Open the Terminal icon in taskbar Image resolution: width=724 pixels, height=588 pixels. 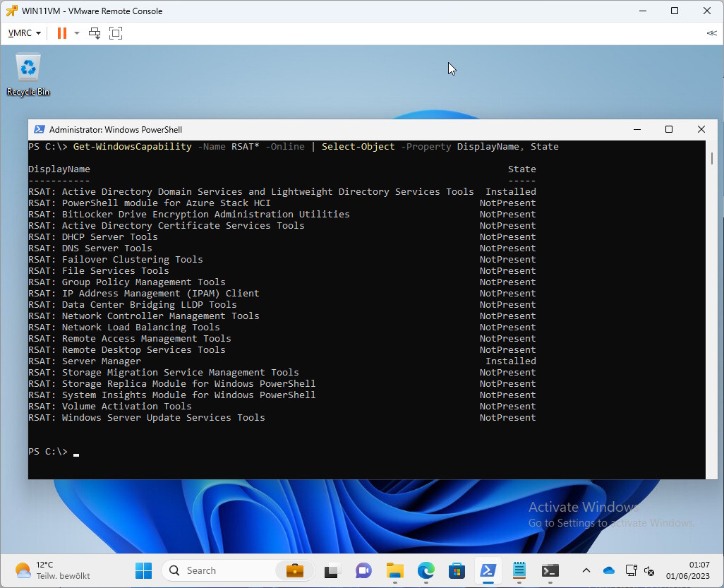(x=550, y=571)
